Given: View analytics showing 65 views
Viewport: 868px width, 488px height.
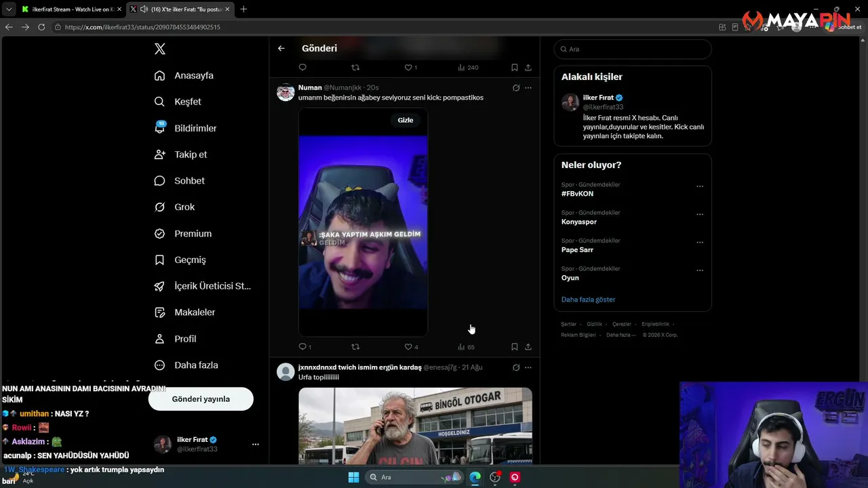Looking at the screenshot, I should point(466,346).
